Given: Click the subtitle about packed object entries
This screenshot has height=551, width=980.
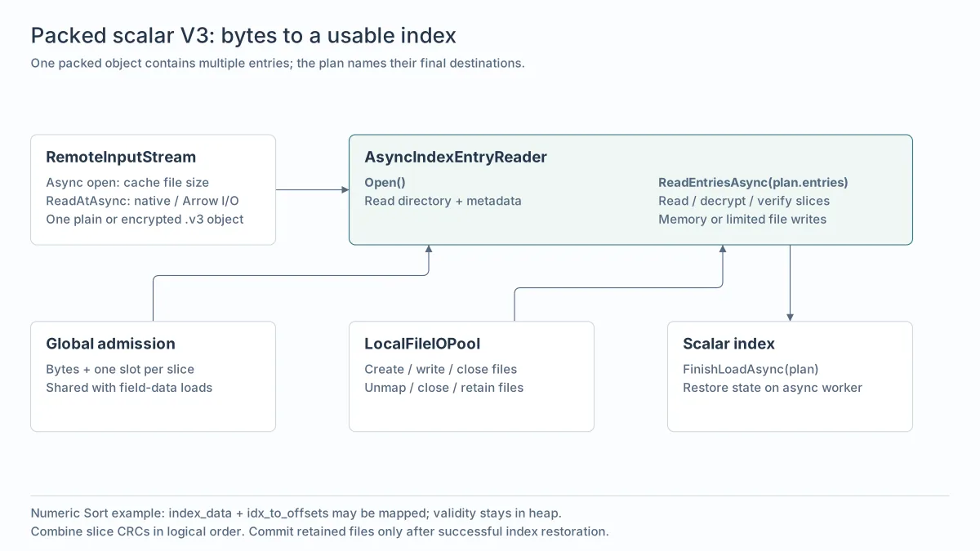Looking at the screenshot, I should pos(278,63).
